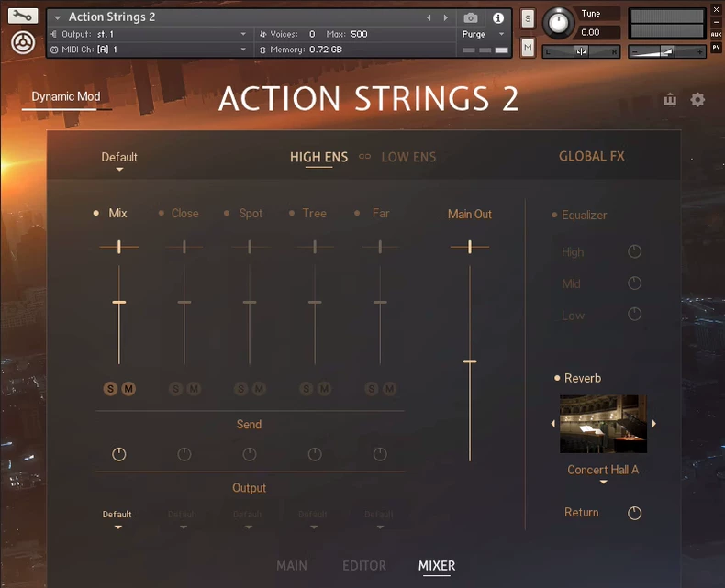Viewport: 725px width, 588px height.
Task: Click the Main Out pan control
Action: pos(470,247)
